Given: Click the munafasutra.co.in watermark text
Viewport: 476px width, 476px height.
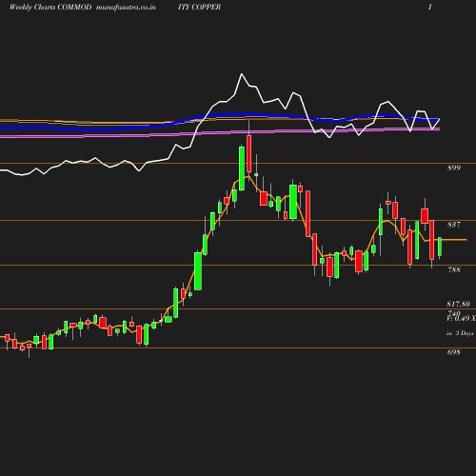Looking at the screenshot, I should pyautogui.click(x=126, y=8).
